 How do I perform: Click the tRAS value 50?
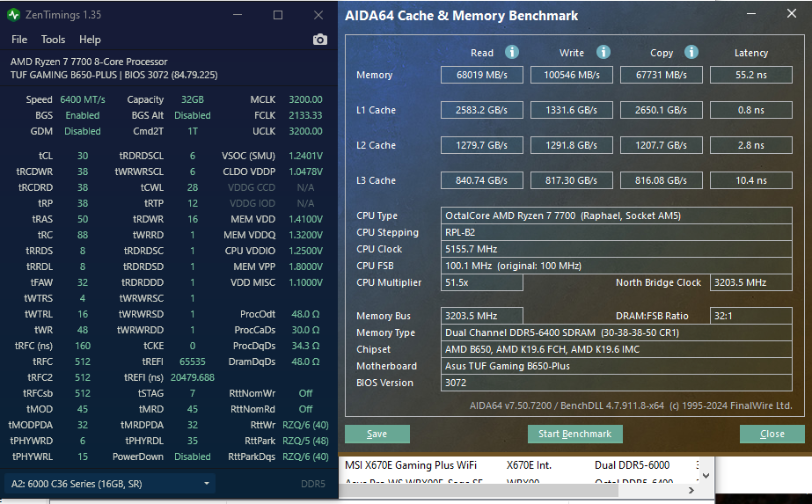(x=83, y=219)
